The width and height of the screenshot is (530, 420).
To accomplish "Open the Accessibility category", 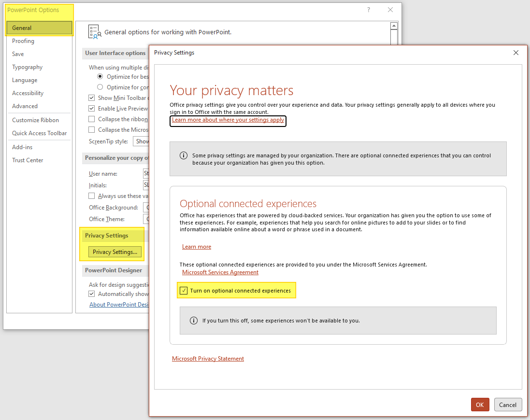I will (x=39, y=93).
